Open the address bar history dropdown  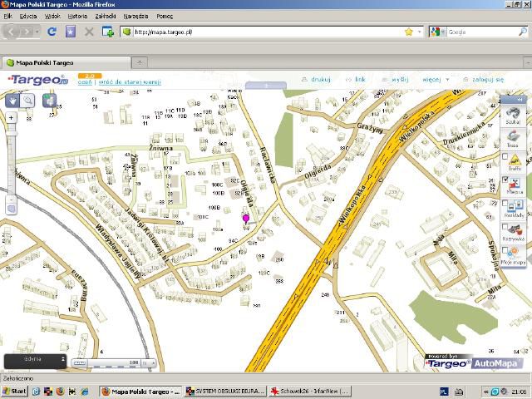(420, 32)
